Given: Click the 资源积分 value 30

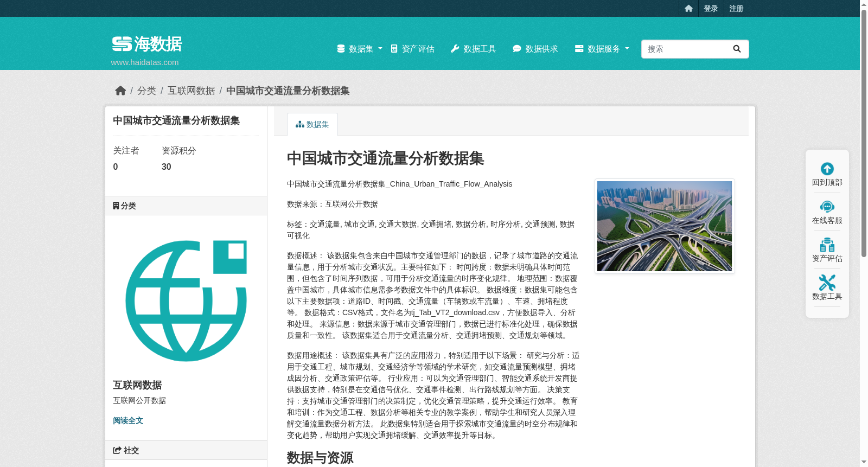Looking at the screenshot, I should coord(167,167).
